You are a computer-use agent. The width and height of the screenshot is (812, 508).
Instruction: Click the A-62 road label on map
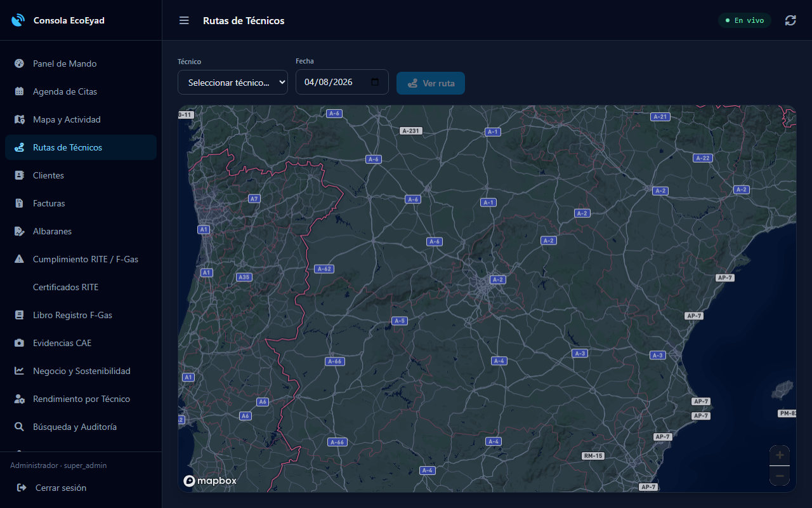pyautogui.click(x=324, y=269)
